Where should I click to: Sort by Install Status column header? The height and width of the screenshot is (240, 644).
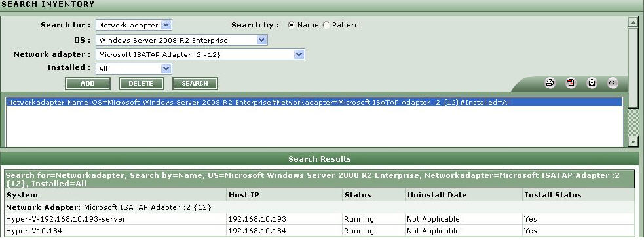pyautogui.click(x=553, y=195)
